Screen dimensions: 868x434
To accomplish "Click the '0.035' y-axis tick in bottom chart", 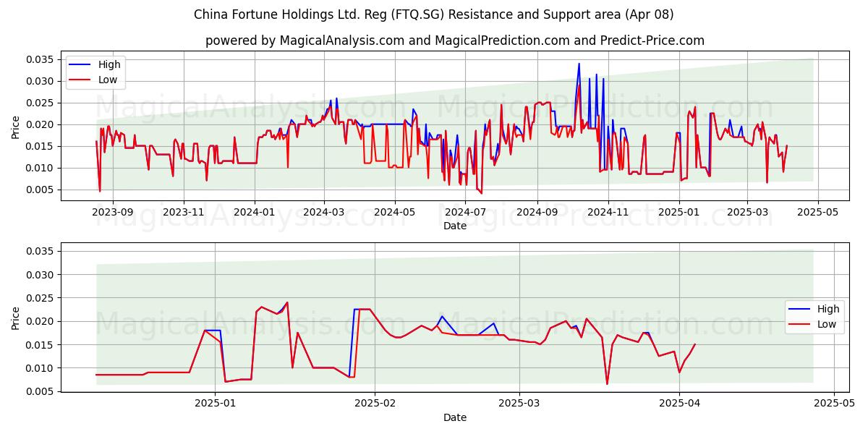I will [x=41, y=251].
